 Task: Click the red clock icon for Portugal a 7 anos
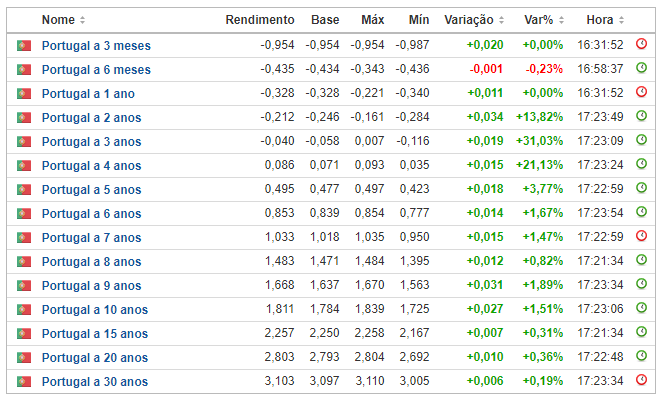pos(641,236)
